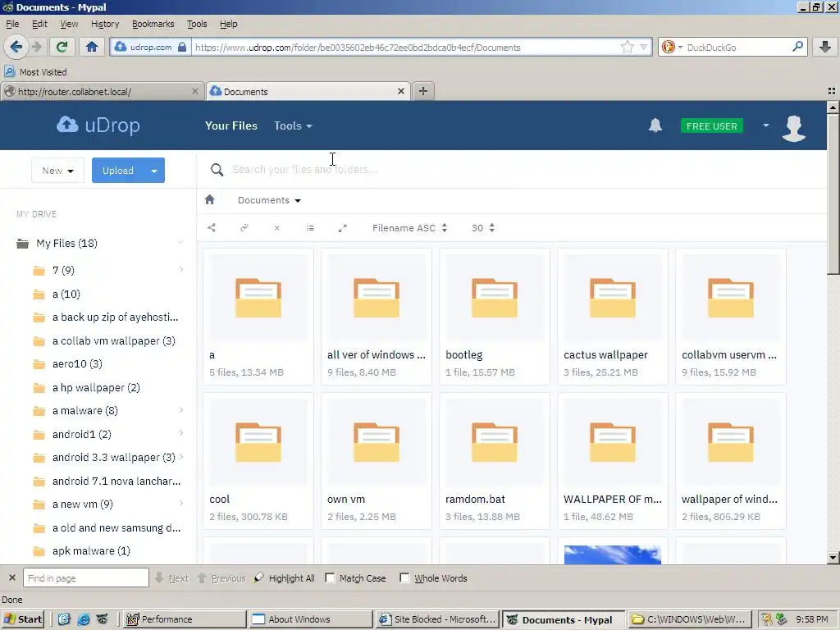The image size is (840, 630).
Task: Click the find bar Next button
Action: (x=172, y=578)
